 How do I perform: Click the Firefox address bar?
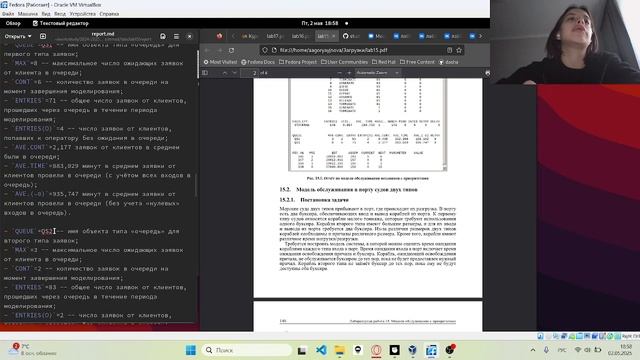(x=361, y=50)
